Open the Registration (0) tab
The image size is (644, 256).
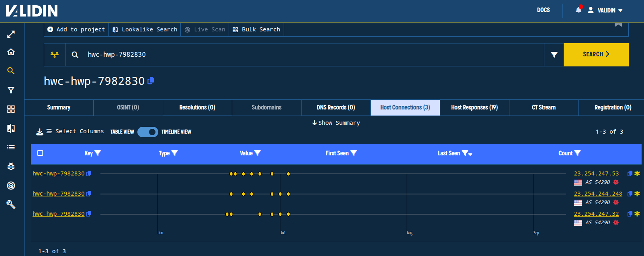coord(613,107)
